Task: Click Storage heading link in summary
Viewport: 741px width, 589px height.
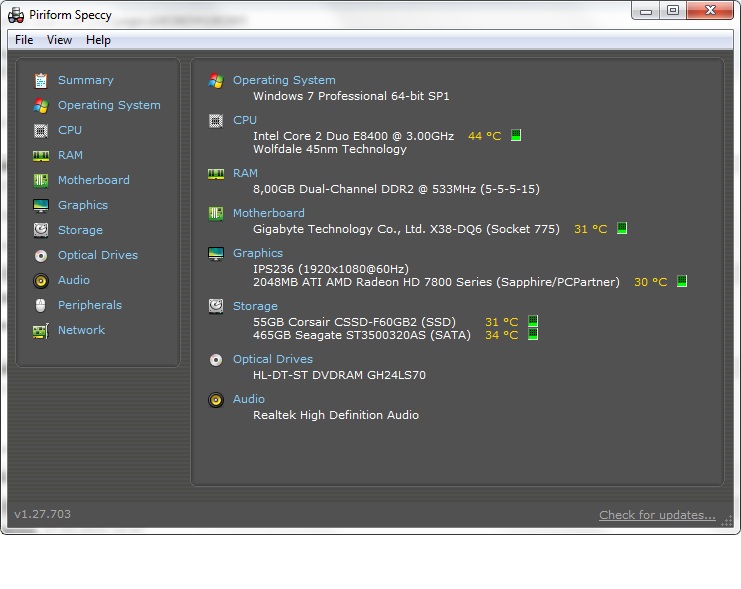Action: [x=255, y=306]
